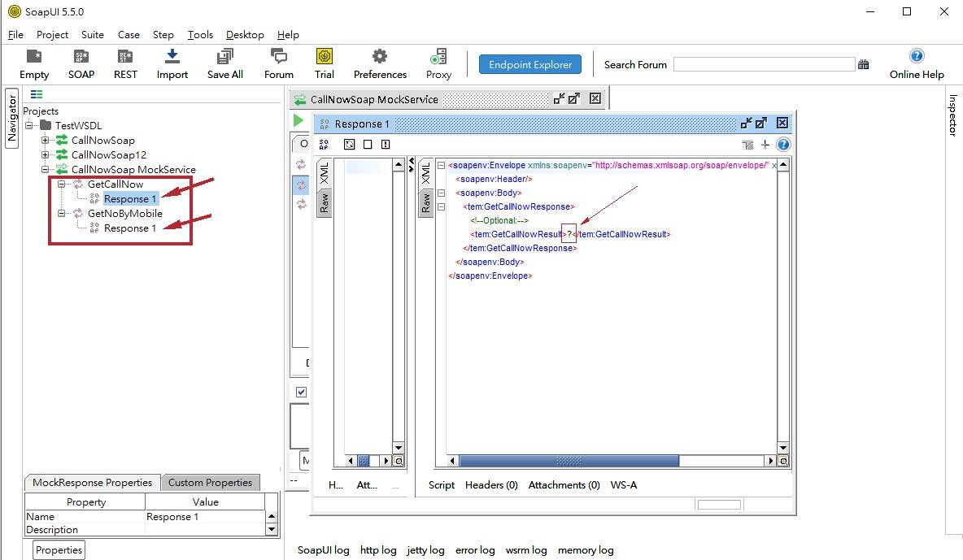The height and width of the screenshot is (560, 963).
Task: Open Preferences from the toolbar
Action: point(380,57)
